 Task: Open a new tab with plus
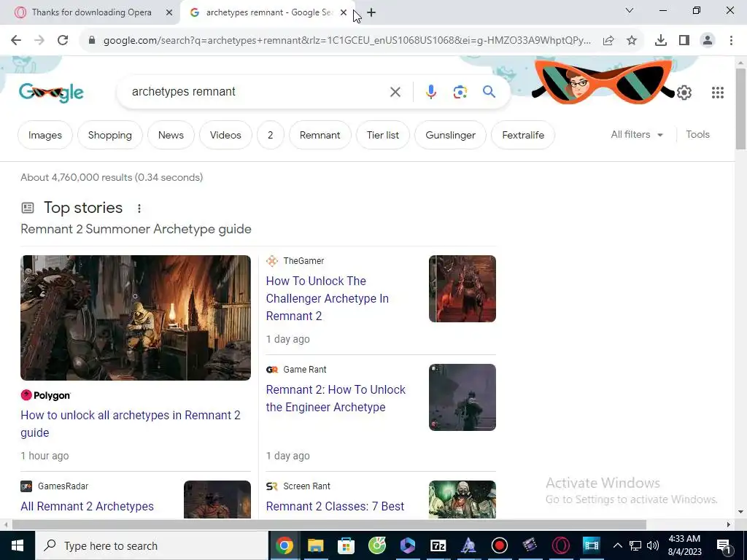click(x=371, y=13)
